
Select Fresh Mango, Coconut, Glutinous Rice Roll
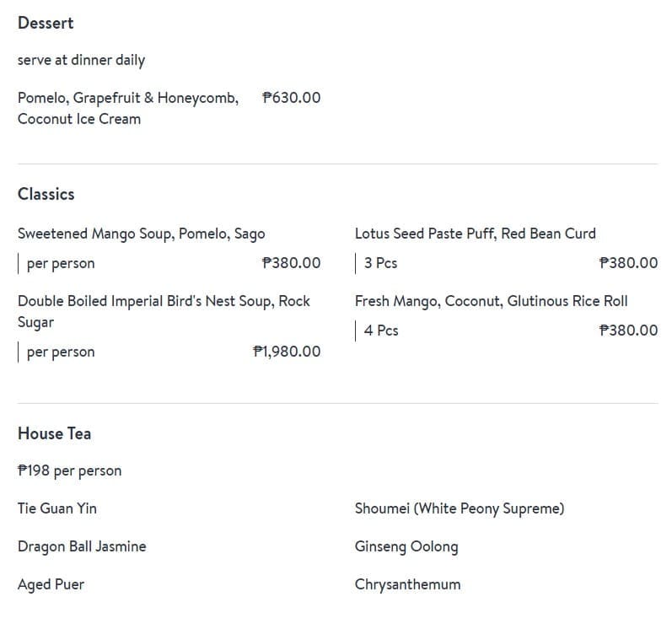click(x=491, y=301)
